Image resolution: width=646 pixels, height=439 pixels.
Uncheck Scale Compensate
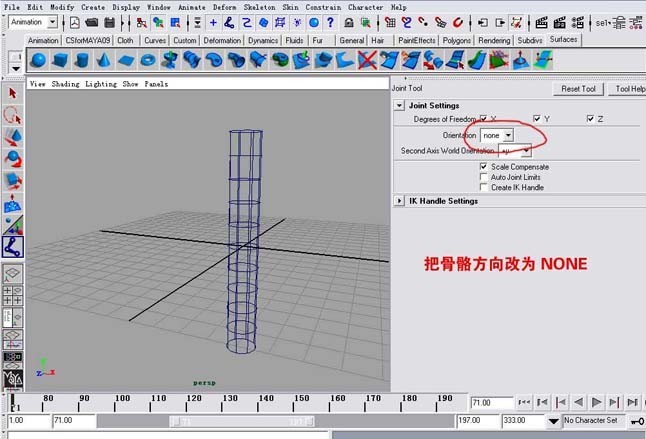[484, 167]
